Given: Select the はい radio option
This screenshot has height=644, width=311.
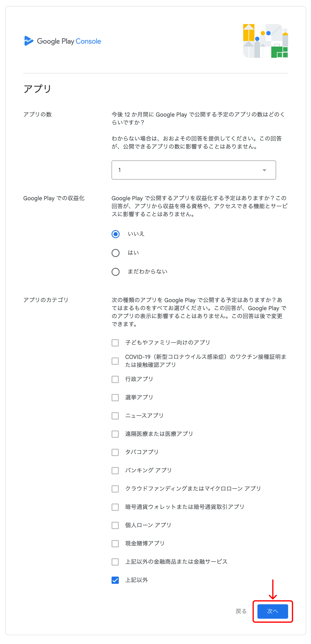Looking at the screenshot, I should (x=116, y=253).
